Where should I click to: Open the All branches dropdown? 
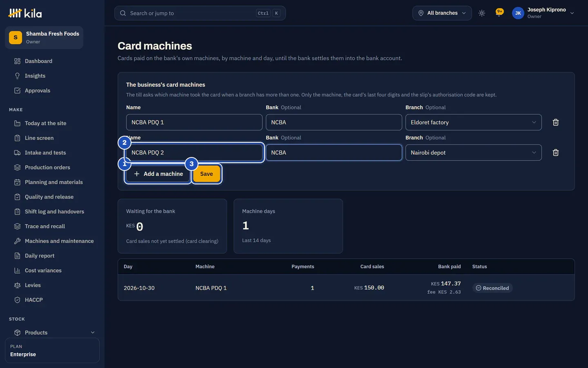pyautogui.click(x=442, y=13)
